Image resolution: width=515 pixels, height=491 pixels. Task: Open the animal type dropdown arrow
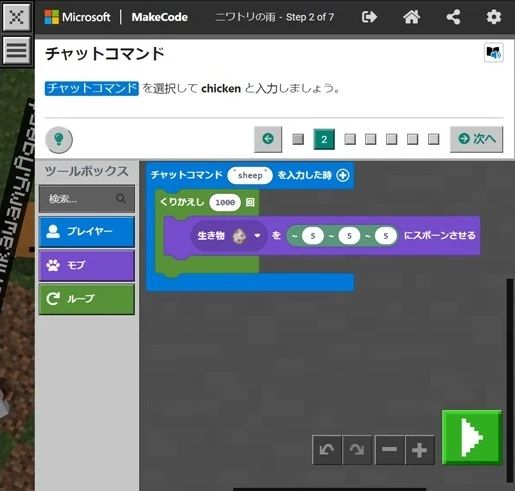[257, 236]
